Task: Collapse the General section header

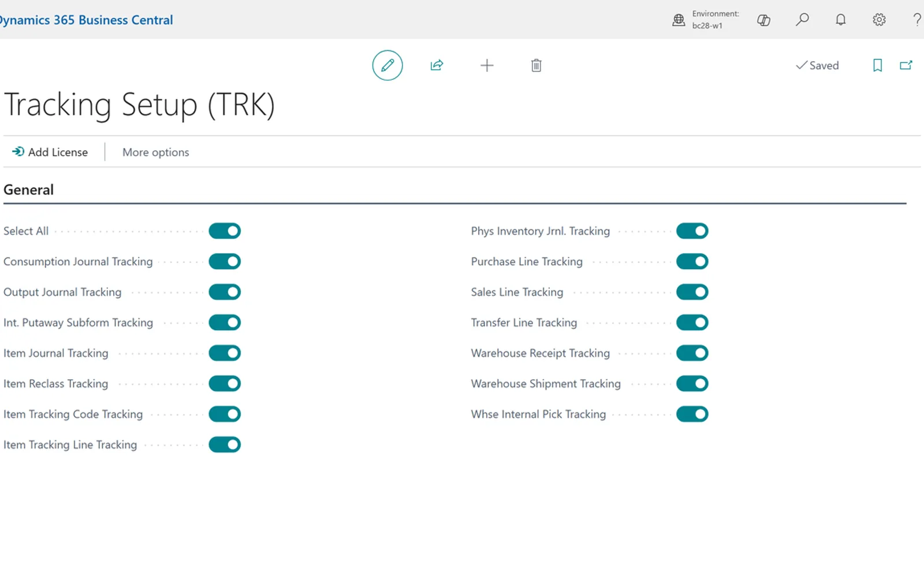Action: (28, 190)
